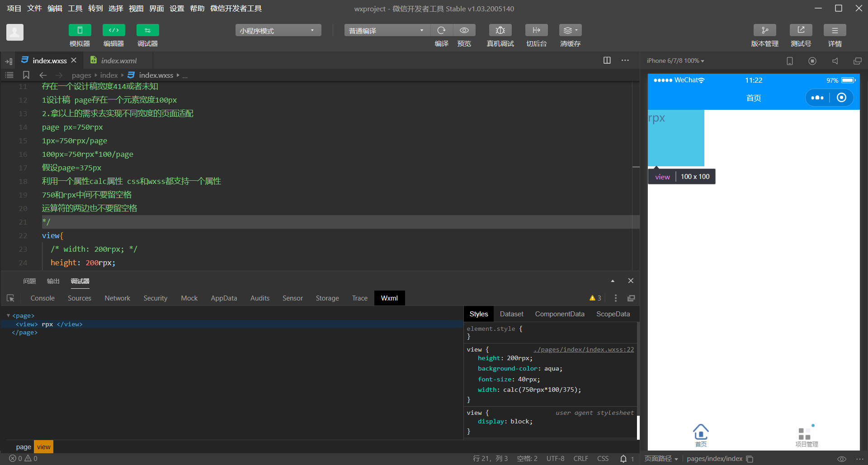Click the 编译 refresh compile icon
Screen dimensions: 868x465
click(x=441, y=30)
